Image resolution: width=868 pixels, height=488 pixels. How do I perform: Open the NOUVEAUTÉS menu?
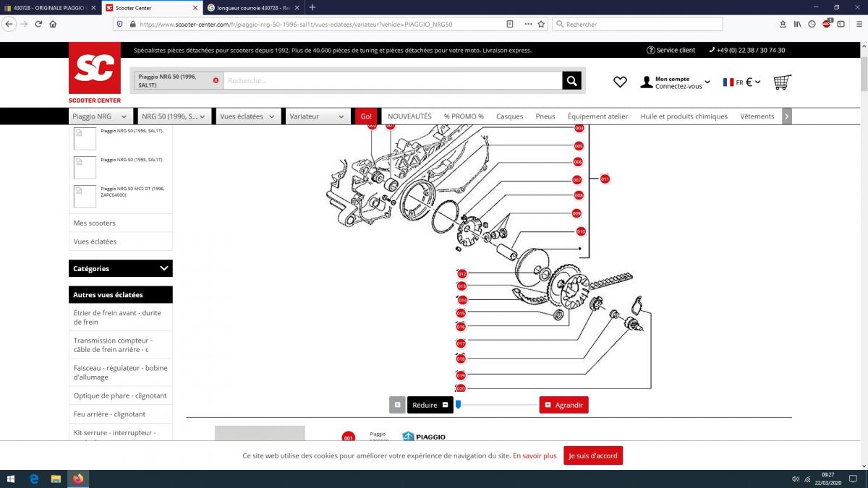(x=409, y=116)
